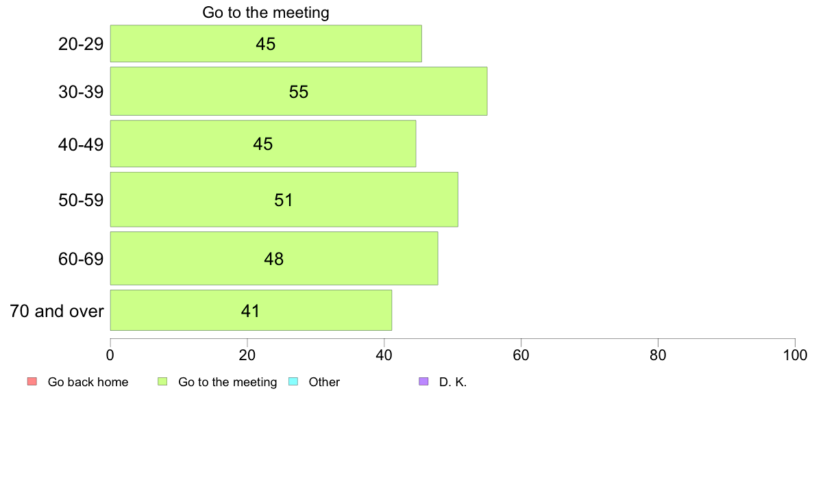Click the cyan Other legend swatch
This screenshot has width=814, height=504.
tap(293, 381)
